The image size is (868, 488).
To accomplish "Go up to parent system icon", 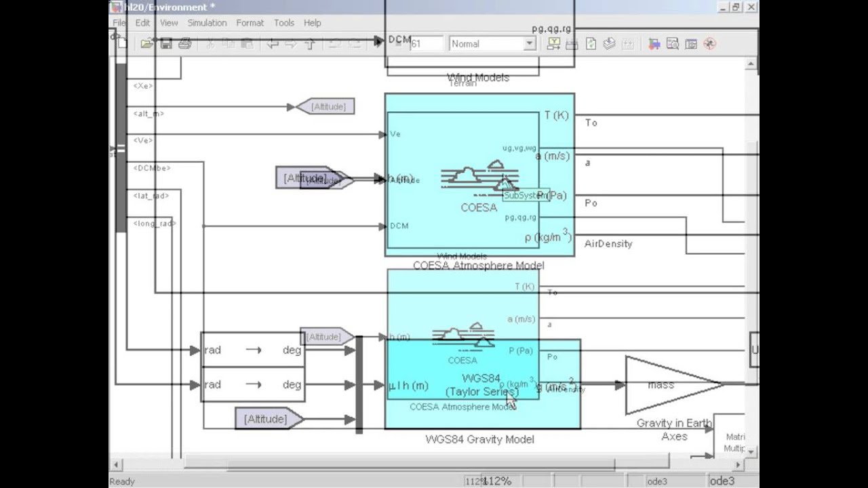I will [x=310, y=43].
